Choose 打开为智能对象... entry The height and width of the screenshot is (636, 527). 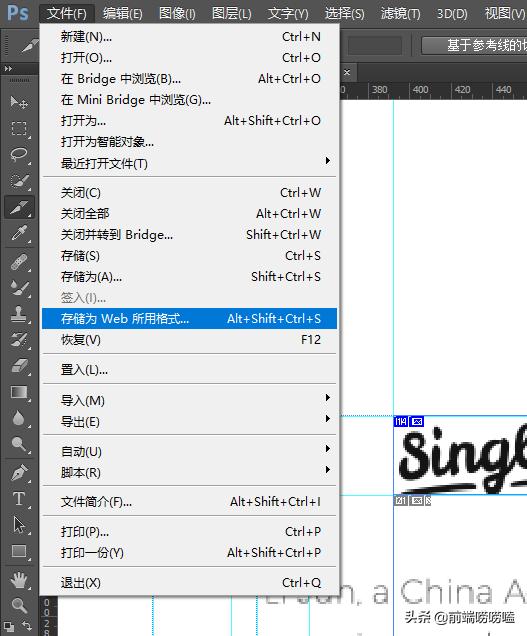[189, 142]
